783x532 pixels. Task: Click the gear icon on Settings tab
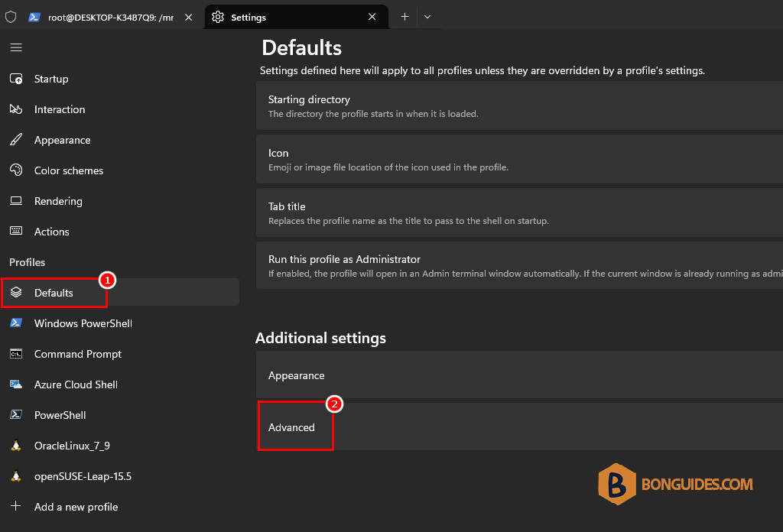(218, 17)
